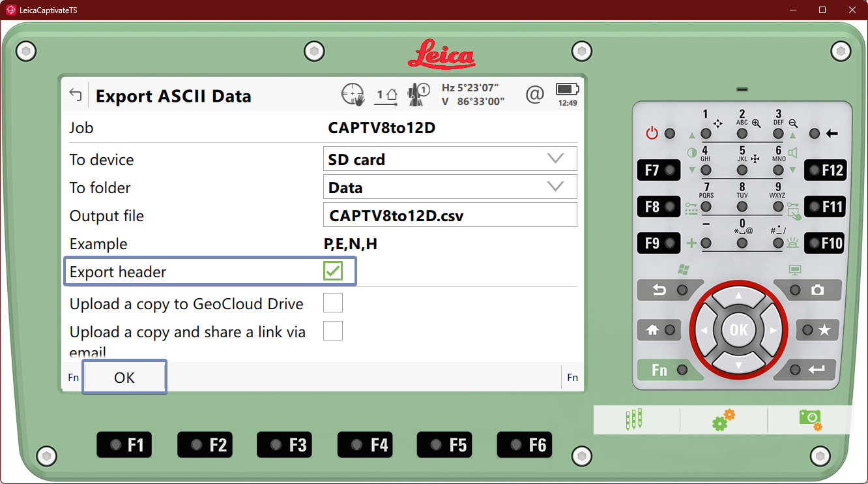
Task: Click the 4 GHI key on keypad
Action: tap(706, 170)
